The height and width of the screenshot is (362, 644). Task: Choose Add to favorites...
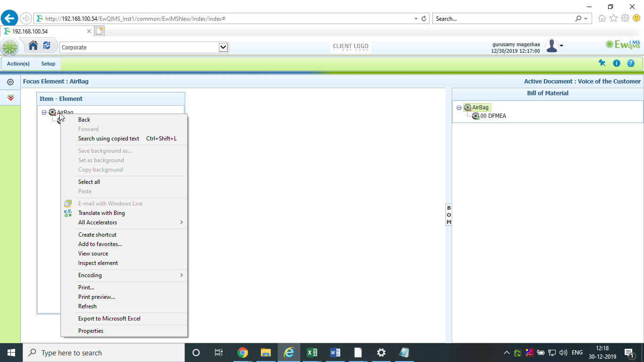coord(124,244)
